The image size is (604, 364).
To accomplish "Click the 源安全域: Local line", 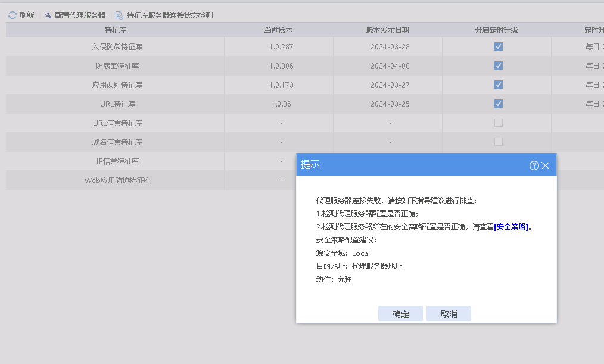I will 343,253.
